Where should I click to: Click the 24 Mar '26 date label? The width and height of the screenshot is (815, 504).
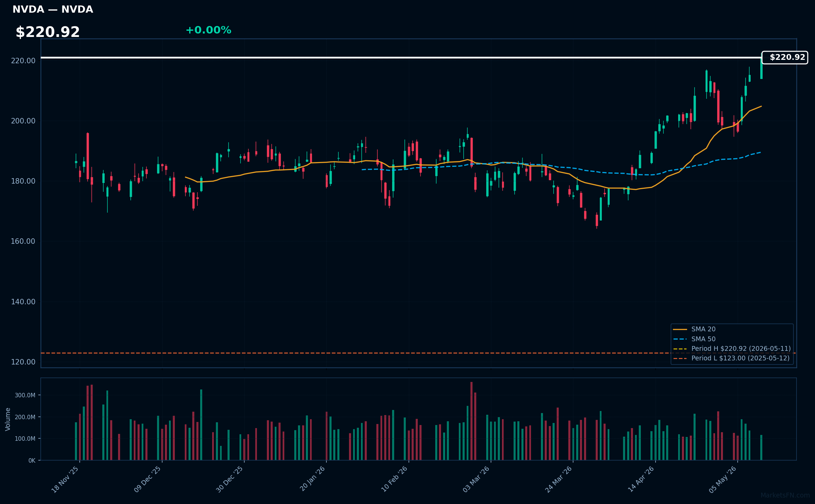coord(558,479)
